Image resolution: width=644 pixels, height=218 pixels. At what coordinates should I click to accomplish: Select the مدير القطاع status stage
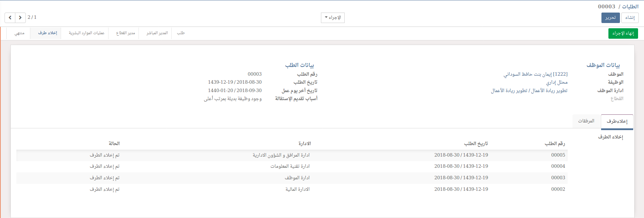(x=125, y=33)
